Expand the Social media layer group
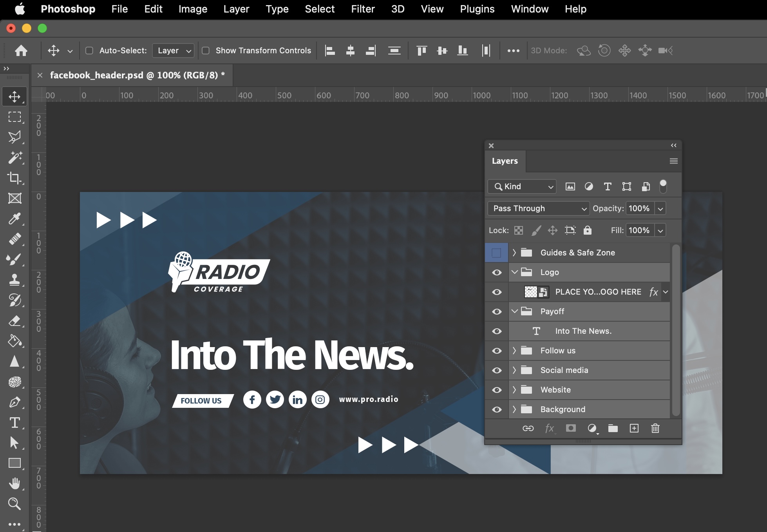This screenshot has width=767, height=532. (x=514, y=370)
